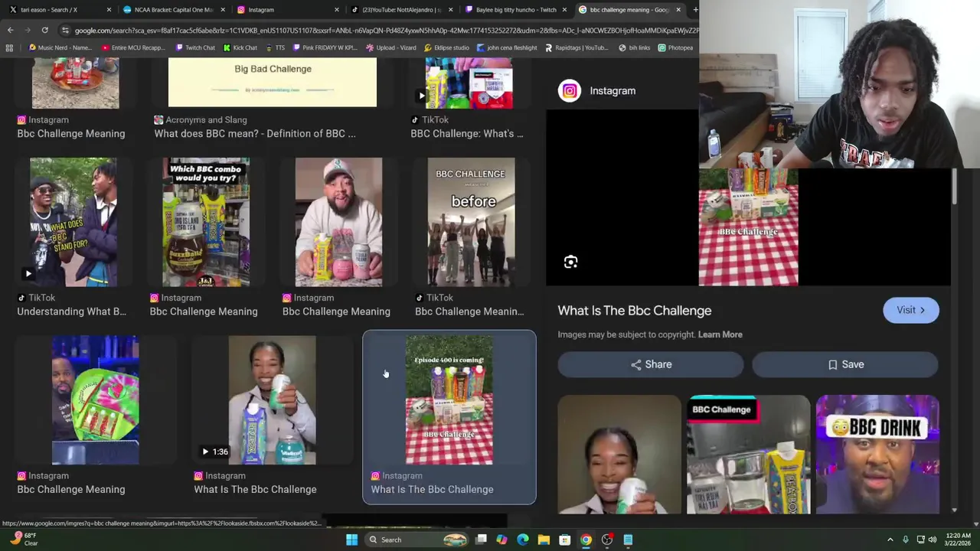Screen dimensions: 980x551
Task: Open the Eklipse studio bookmark
Action: pyautogui.click(x=446, y=47)
